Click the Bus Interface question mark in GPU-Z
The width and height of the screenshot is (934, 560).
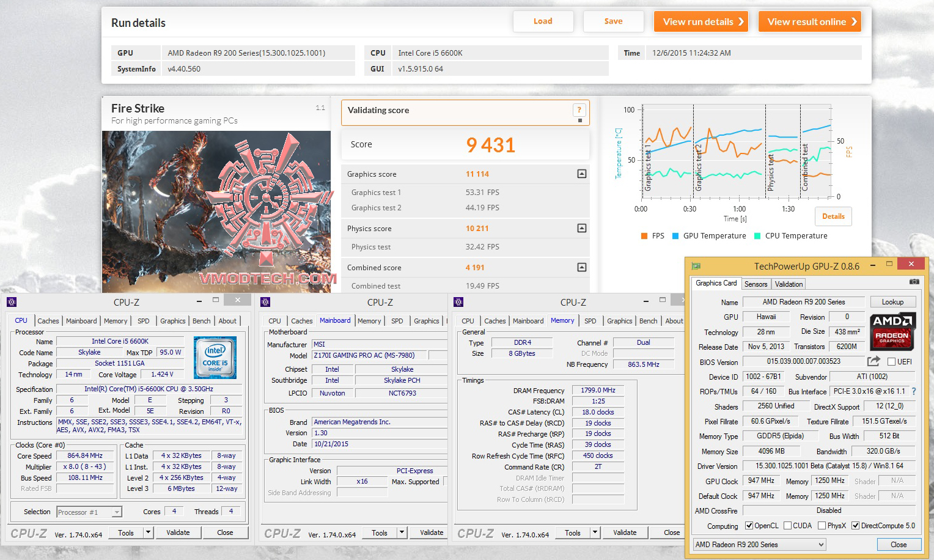point(914,391)
